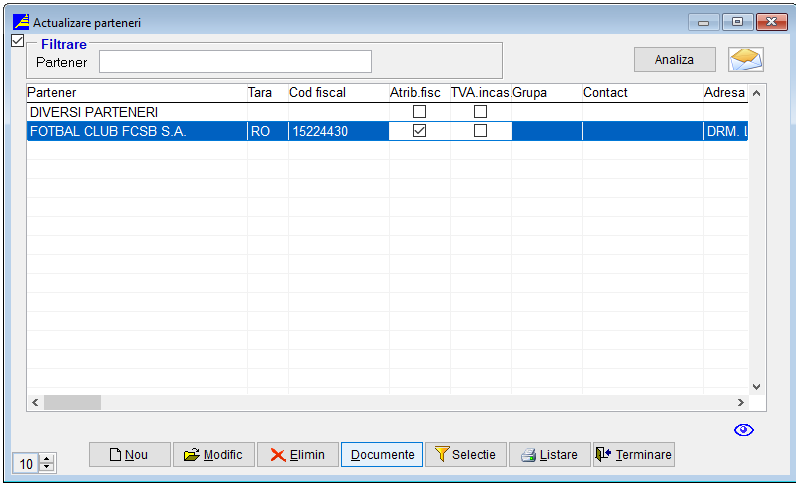Enable TVA.incas for FOTBAL CLUB FCSB
This screenshot has width=796, height=483.
(480, 131)
